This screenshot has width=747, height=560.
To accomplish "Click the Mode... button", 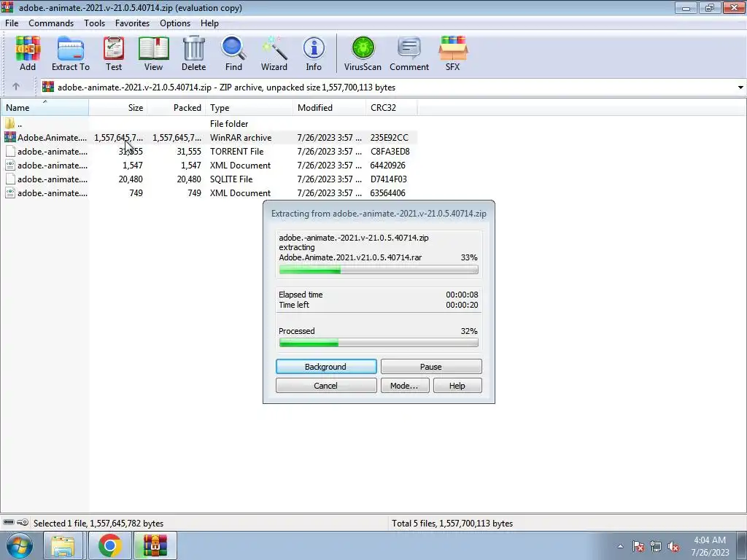I will pos(405,385).
